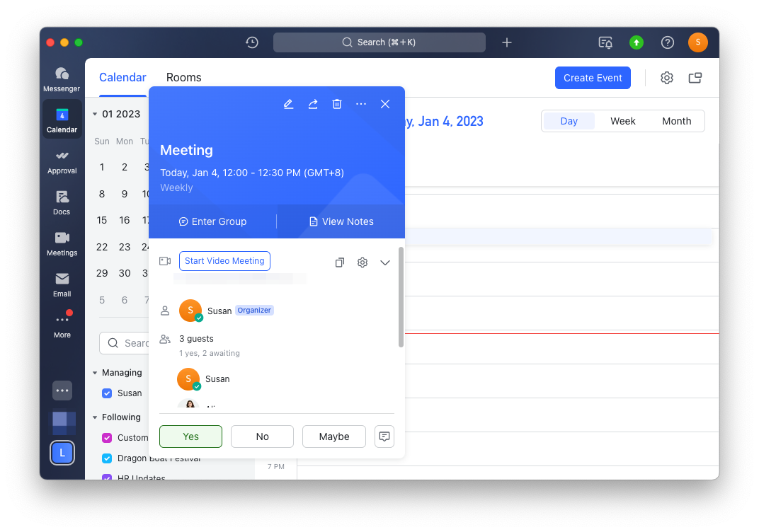The height and width of the screenshot is (532, 759).
Task: Uncheck the Dragon Boat Festival calendar
Action: [107, 458]
